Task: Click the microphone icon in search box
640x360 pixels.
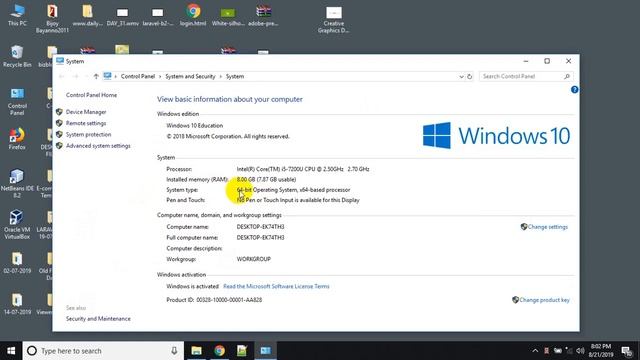Action: (x=174, y=351)
